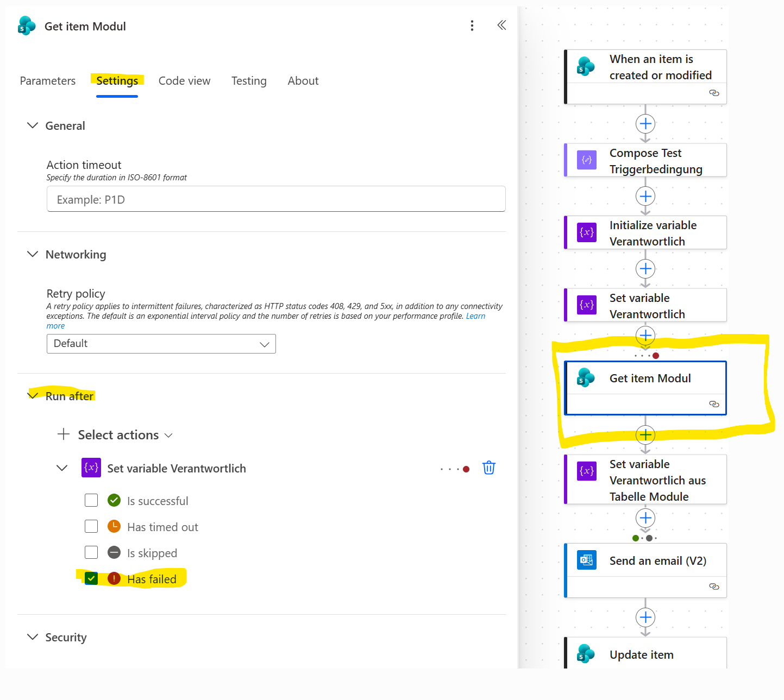Image resolution: width=784 pixels, height=700 pixels.
Task: Add step before Update item action
Action: pyautogui.click(x=645, y=617)
